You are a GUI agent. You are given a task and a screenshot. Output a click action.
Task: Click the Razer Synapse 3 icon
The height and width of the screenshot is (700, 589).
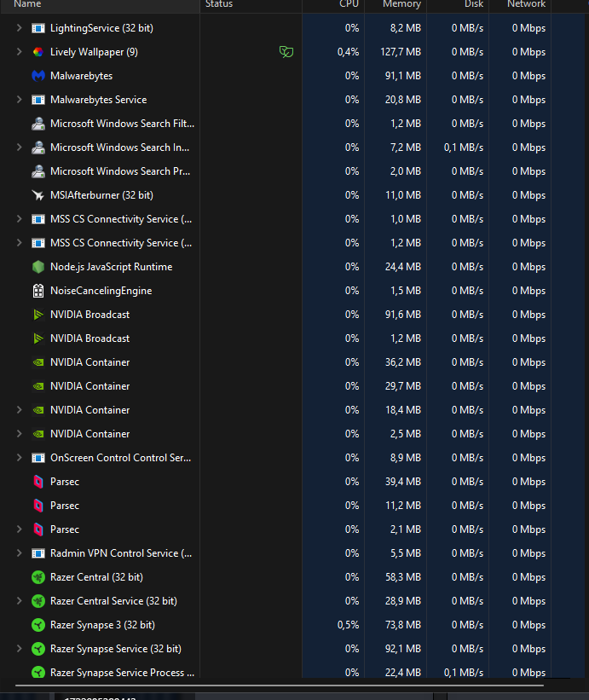[38, 625]
